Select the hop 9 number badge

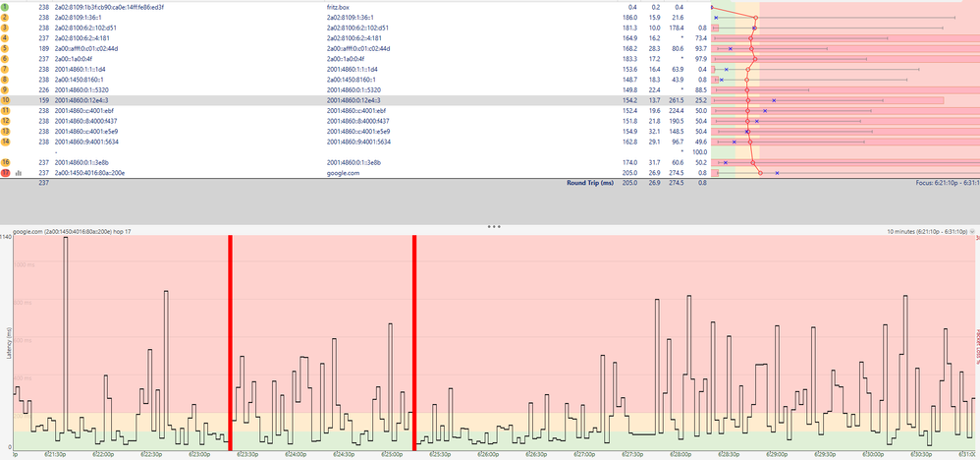(x=5, y=89)
